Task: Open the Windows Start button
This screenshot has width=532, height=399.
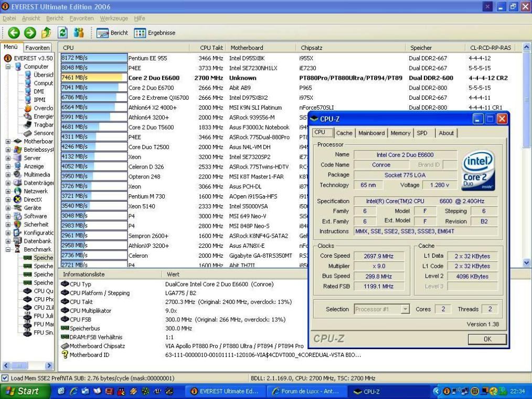Action: point(25,391)
